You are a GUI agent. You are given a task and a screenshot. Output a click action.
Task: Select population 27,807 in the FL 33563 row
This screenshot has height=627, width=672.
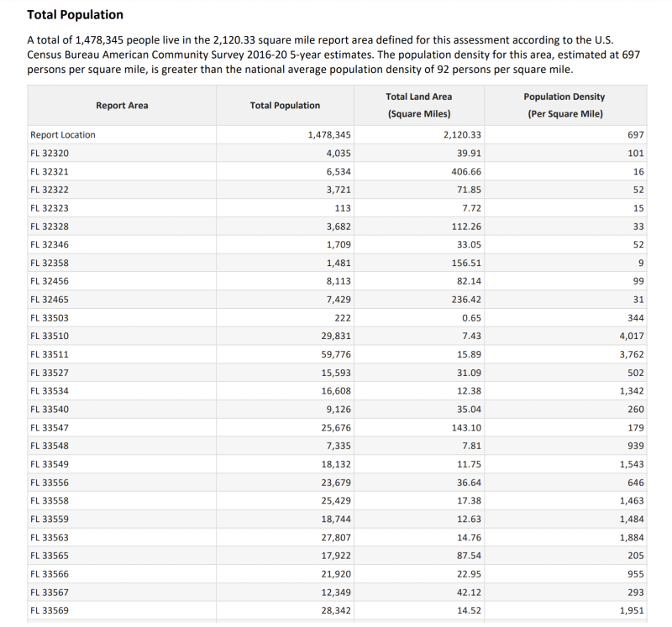[336, 537]
